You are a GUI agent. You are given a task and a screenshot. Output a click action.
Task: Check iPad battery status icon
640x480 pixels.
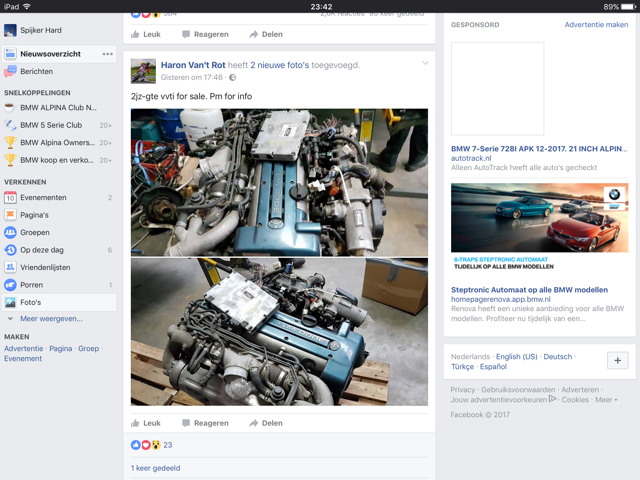pyautogui.click(x=628, y=7)
